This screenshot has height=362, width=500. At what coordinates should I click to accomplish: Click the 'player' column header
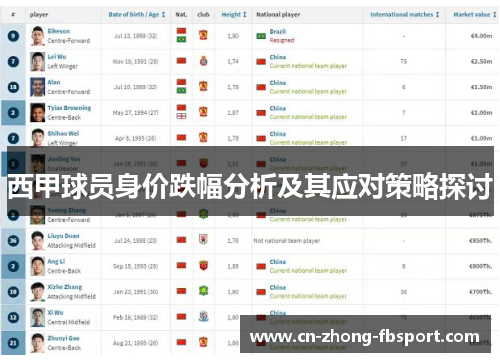[39, 14]
